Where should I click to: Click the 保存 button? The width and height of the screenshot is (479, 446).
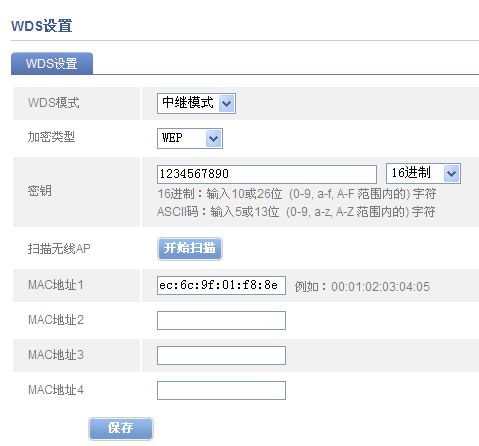click(x=121, y=428)
